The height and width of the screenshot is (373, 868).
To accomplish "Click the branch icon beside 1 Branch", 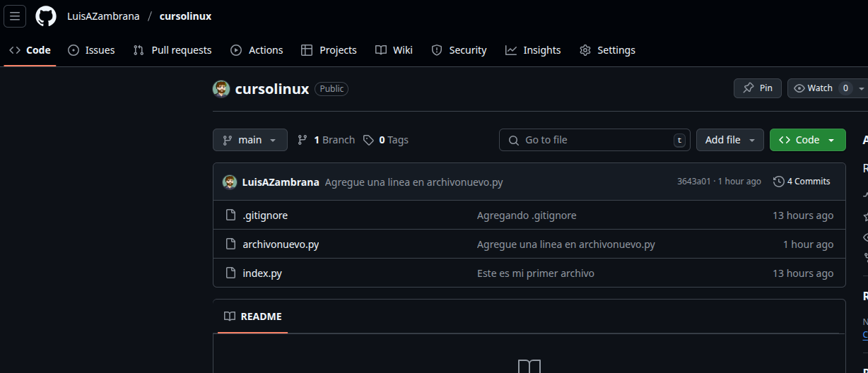I will [x=303, y=140].
